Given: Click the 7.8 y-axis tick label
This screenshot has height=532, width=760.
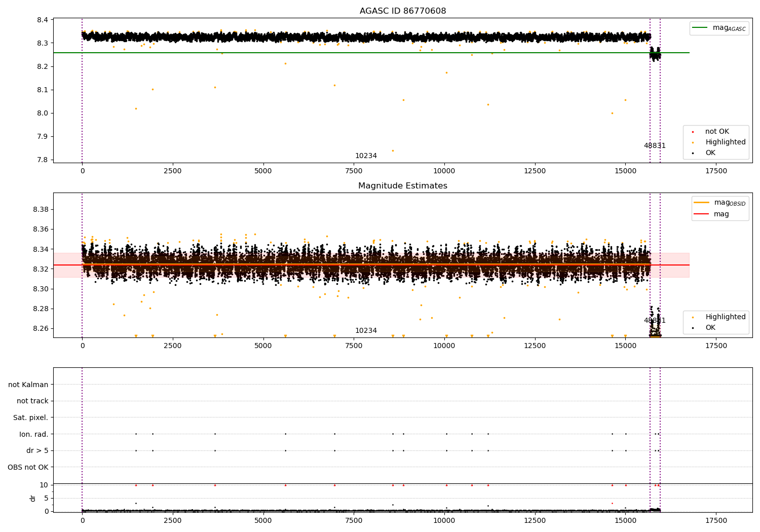Looking at the screenshot, I should (x=43, y=160).
